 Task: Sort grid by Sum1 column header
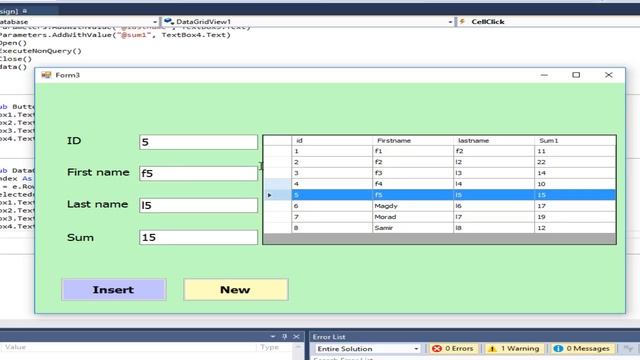(x=575, y=140)
